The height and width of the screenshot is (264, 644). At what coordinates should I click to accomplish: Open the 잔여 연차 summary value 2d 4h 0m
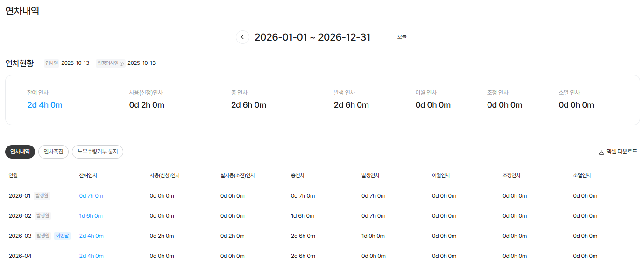click(x=45, y=105)
